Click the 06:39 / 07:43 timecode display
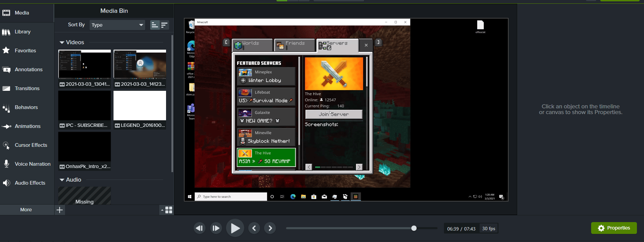Viewport: 644px width, 242px height. [461, 228]
